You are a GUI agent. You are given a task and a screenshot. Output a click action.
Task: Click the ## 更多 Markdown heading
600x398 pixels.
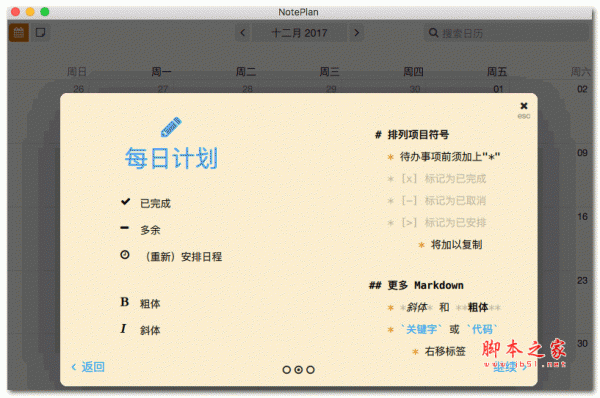(416, 285)
